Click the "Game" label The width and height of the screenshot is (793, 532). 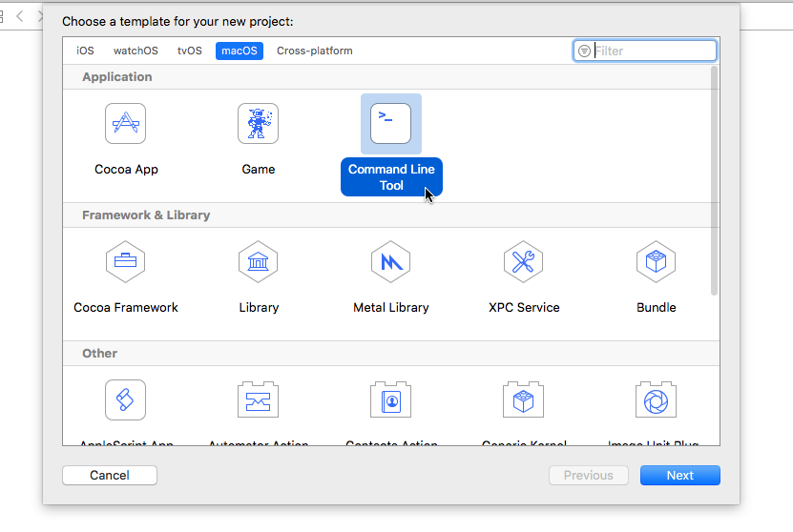(x=259, y=170)
